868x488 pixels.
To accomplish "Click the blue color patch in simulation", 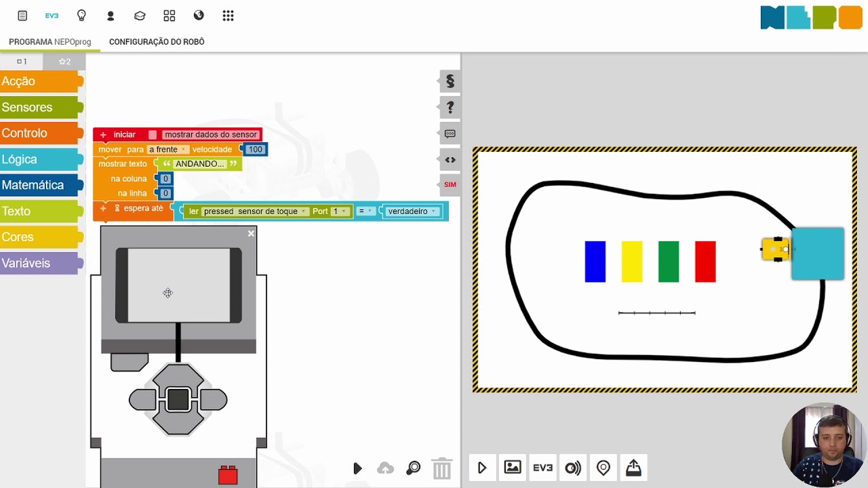I will coord(595,262).
